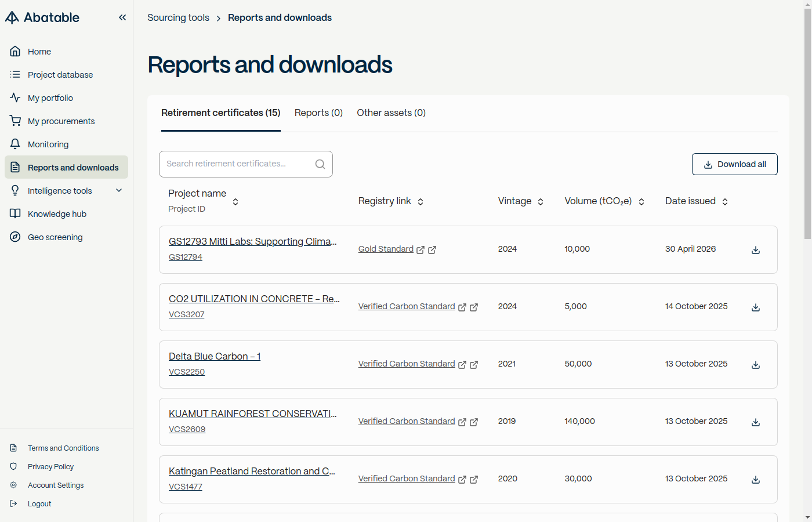
Task: Switch to the Other assets (0) tab
Action: click(391, 113)
